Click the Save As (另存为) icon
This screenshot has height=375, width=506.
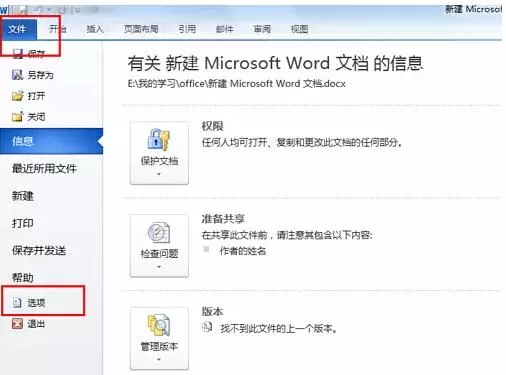[18, 75]
